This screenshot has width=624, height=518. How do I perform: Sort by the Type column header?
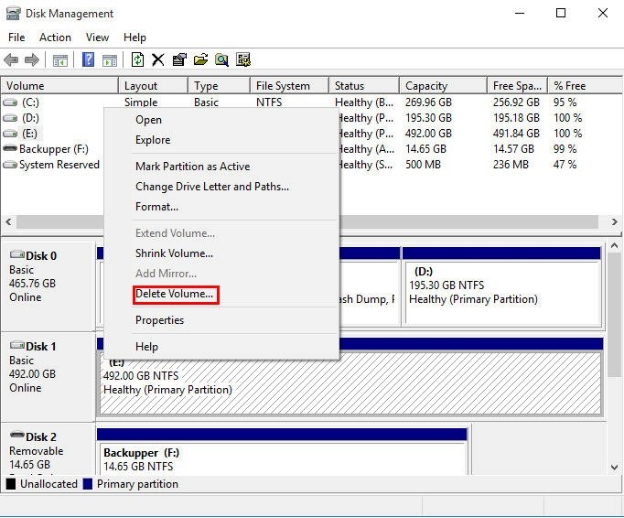[x=219, y=86]
